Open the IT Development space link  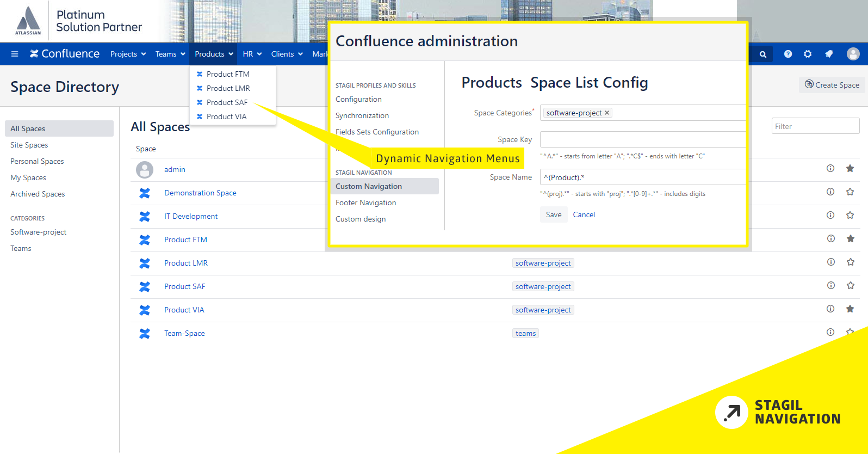tap(191, 216)
